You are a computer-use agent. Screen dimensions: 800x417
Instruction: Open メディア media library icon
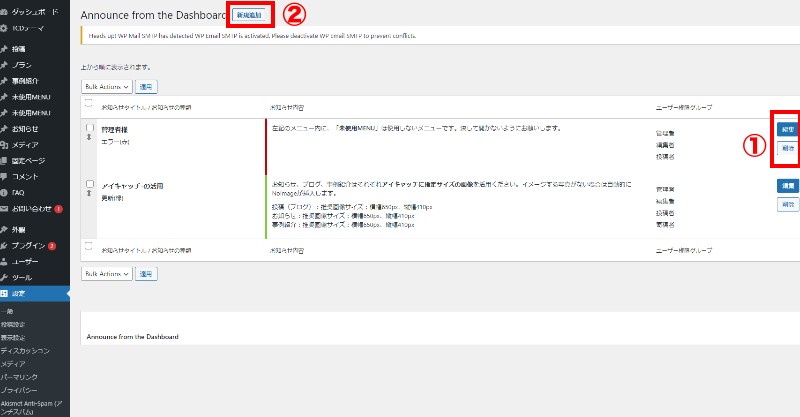point(6,144)
